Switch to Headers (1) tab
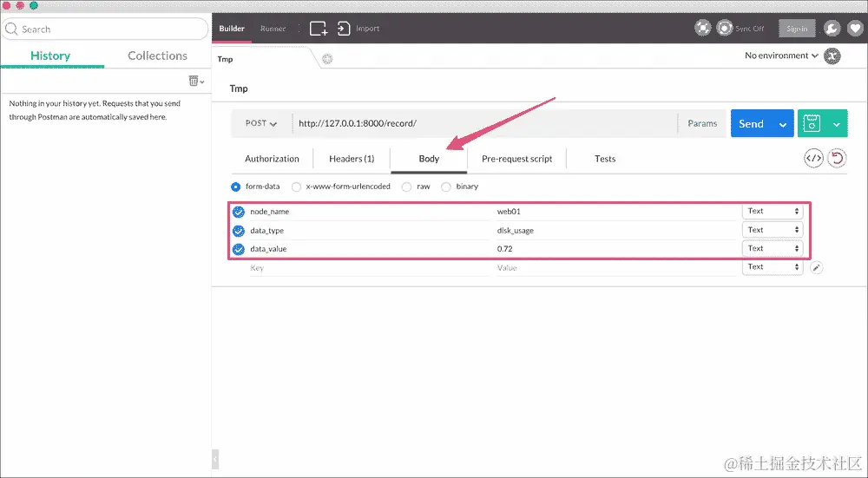868x478 pixels. 352,159
